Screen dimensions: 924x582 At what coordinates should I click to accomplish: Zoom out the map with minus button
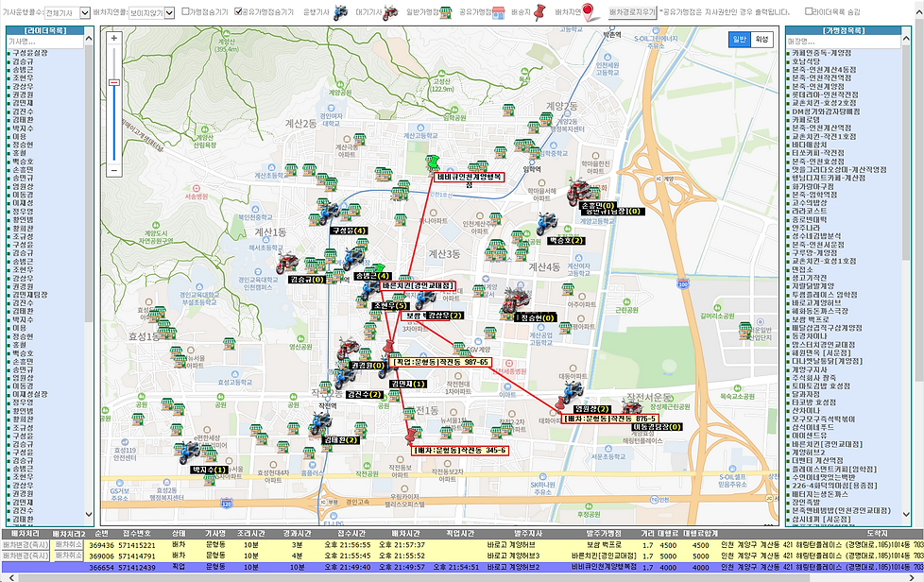(114, 170)
